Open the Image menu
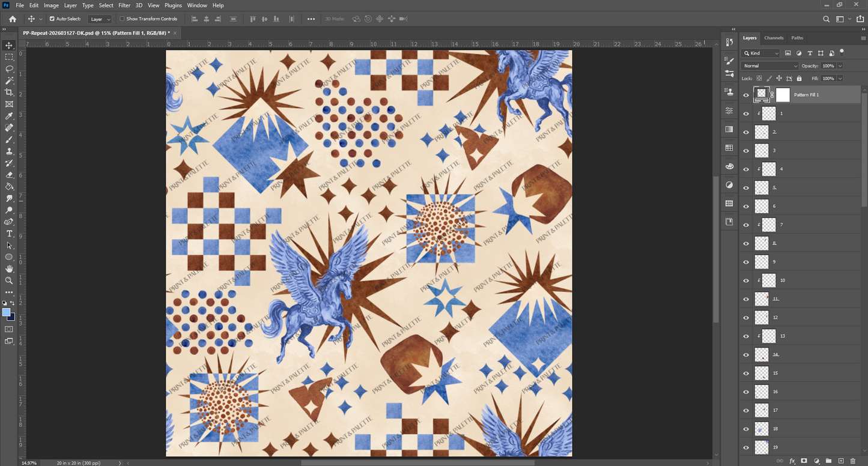This screenshot has height=466, width=868. 51,5
